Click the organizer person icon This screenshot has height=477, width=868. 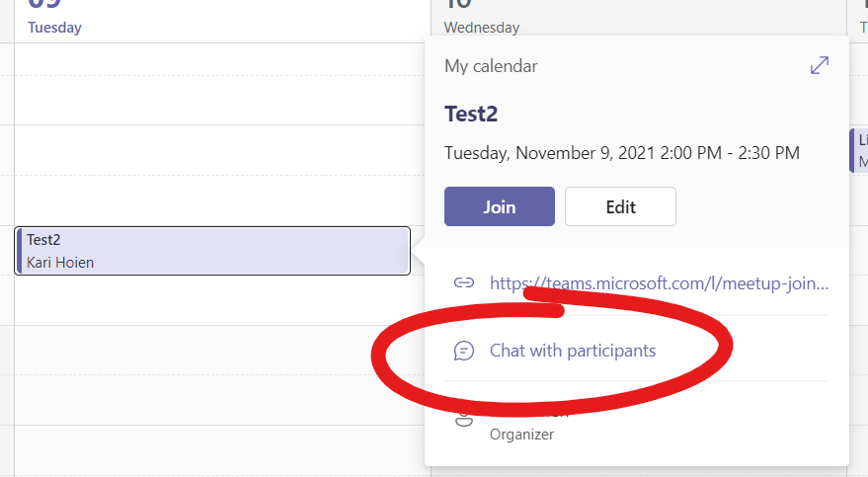[x=463, y=421]
